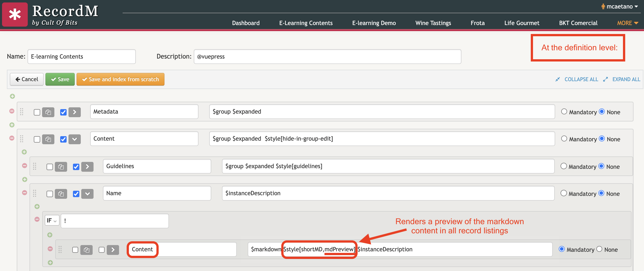Remove the Guidelines field with minus icon

point(24,166)
